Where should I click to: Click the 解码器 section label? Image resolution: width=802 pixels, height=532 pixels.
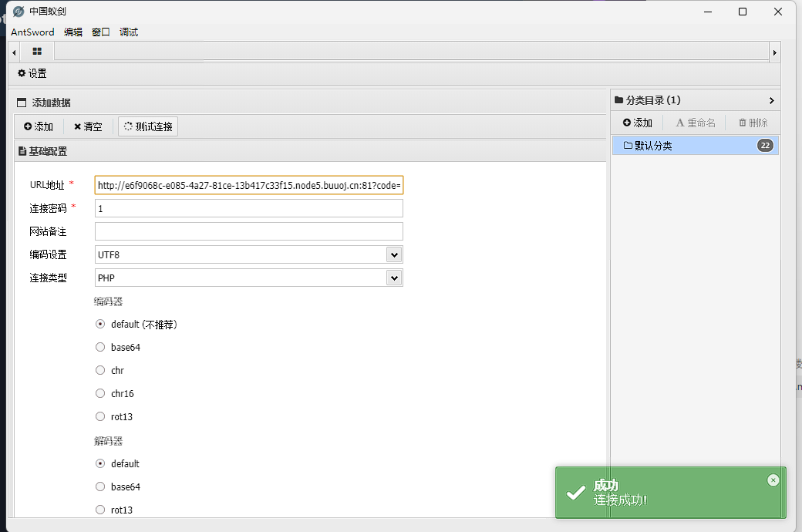[109, 440]
